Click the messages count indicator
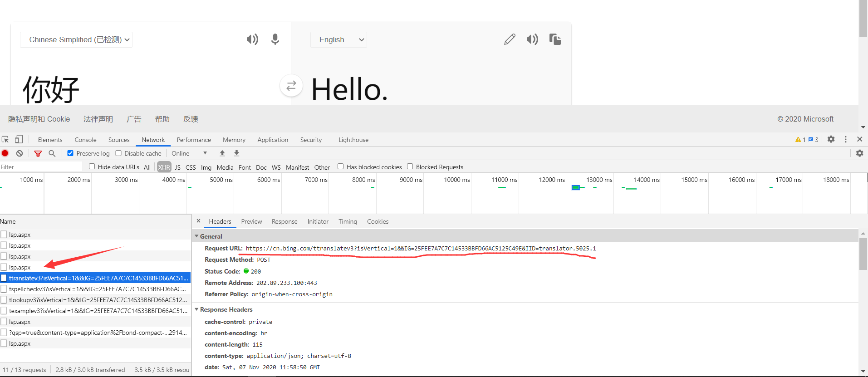The width and height of the screenshot is (868, 377). click(x=813, y=140)
